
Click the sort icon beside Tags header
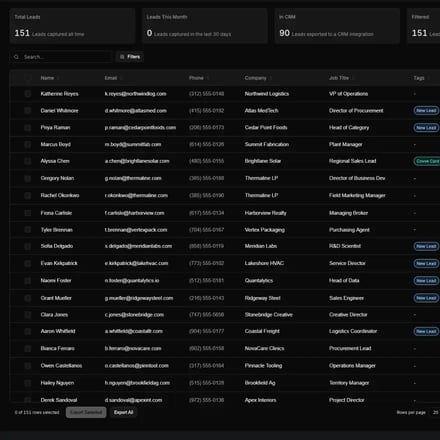click(x=429, y=78)
